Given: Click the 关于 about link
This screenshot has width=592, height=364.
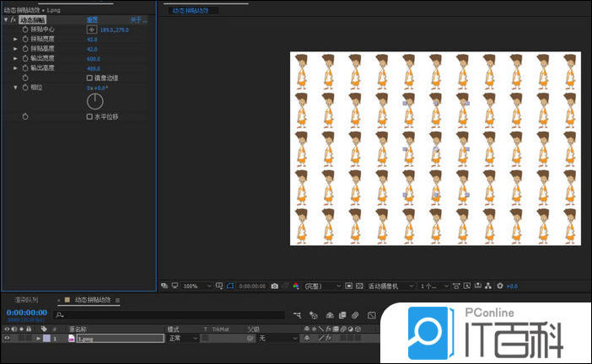Looking at the screenshot, I should point(135,19).
